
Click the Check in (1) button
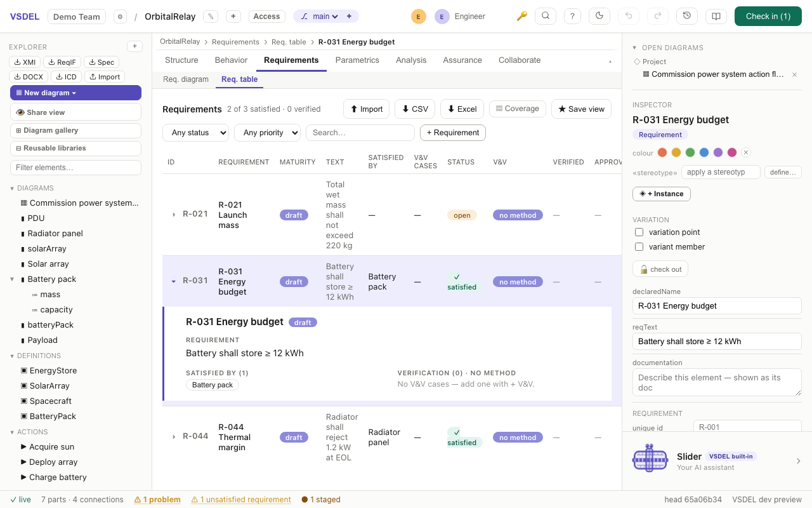[x=768, y=17]
